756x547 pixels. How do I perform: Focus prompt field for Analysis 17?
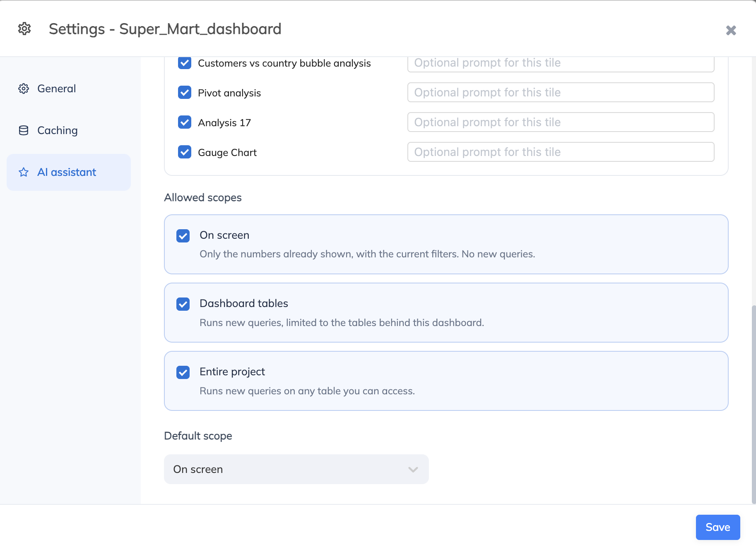click(x=561, y=122)
